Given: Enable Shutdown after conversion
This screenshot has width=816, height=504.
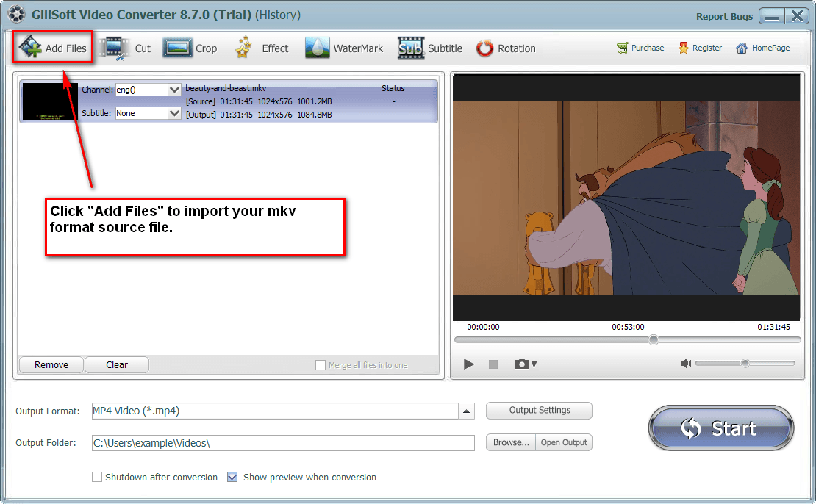Looking at the screenshot, I should pos(97,477).
